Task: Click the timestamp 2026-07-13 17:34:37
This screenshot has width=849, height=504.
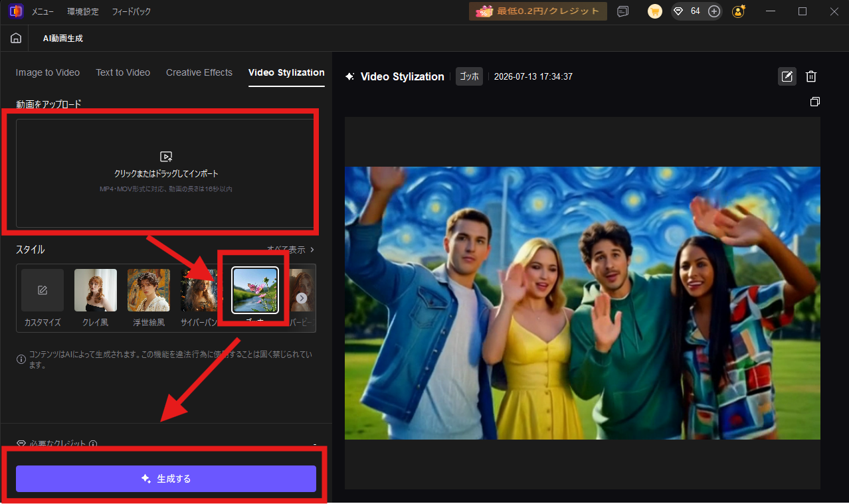Action: coord(533,76)
